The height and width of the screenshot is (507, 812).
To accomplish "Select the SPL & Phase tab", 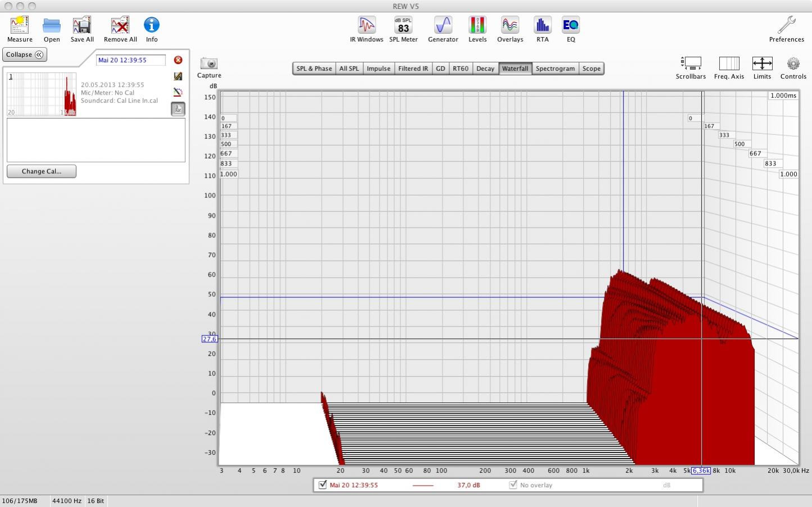I will pos(314,69).
